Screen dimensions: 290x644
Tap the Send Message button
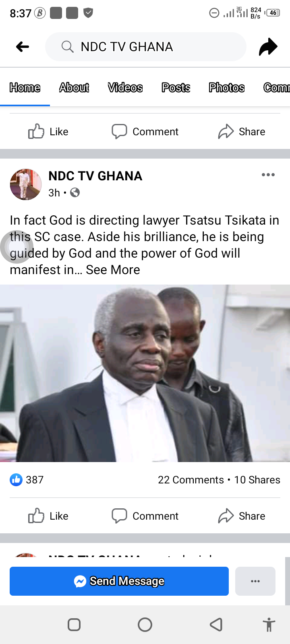[x=119, y=581]
